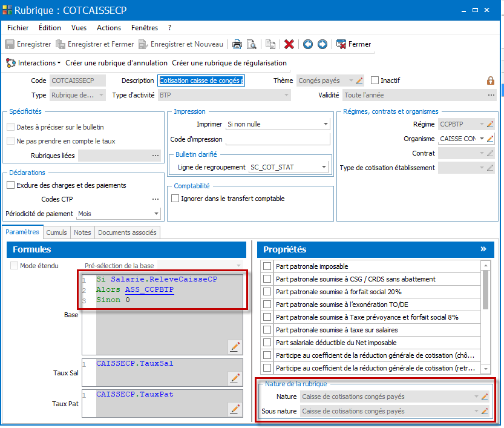Toggle the Inactif checkbox
504x428 pixels.
(x=375, y=81)
